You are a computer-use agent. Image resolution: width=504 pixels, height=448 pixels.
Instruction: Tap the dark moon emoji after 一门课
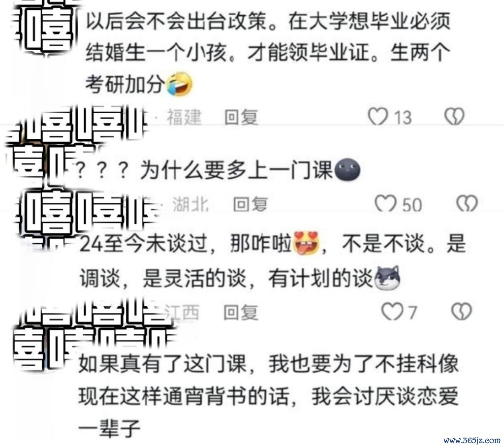coord(347,169)
